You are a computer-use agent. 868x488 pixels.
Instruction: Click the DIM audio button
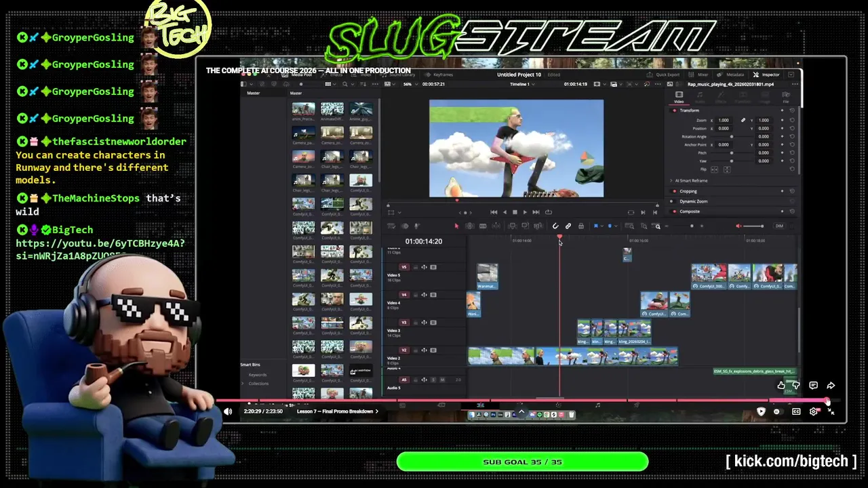pos(779,226)
